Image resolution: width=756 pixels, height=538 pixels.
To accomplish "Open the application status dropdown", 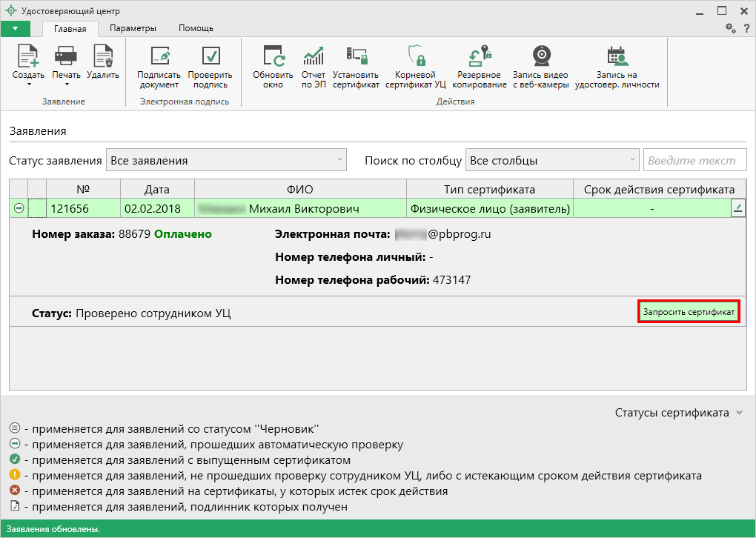I will [226, 160].
